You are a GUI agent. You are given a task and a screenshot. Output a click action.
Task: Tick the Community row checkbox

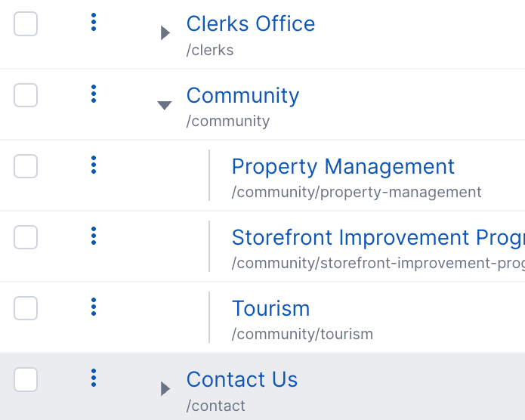[26, 95]
